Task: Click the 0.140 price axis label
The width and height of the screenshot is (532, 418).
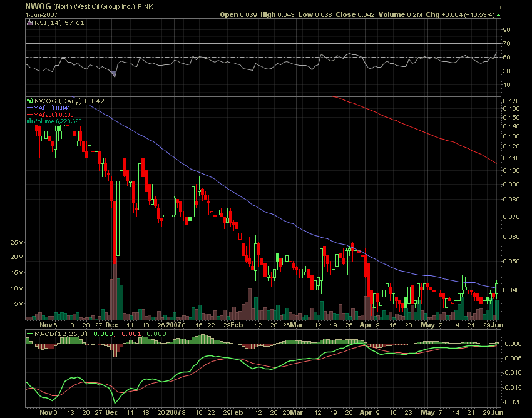Action: point(511,126)
